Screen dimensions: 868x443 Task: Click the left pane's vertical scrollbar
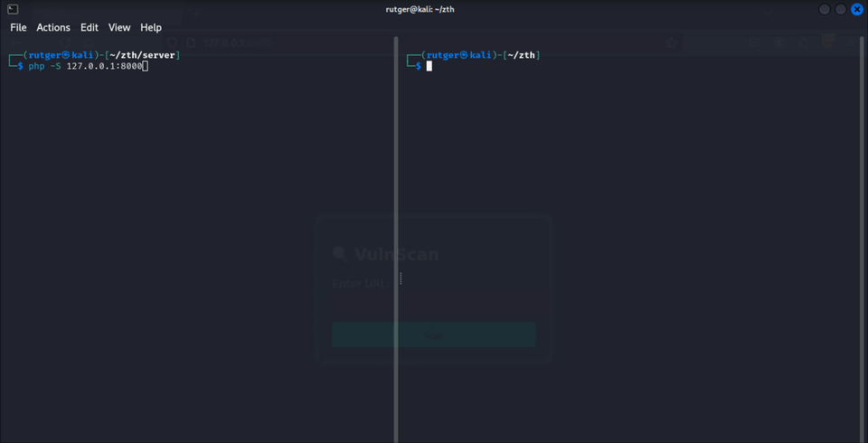point(396,238)
